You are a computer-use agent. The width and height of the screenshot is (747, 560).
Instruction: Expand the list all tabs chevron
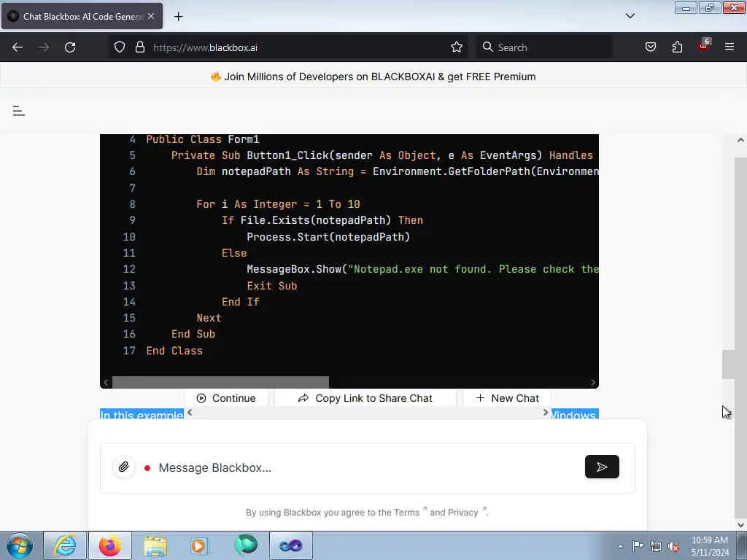630,16
